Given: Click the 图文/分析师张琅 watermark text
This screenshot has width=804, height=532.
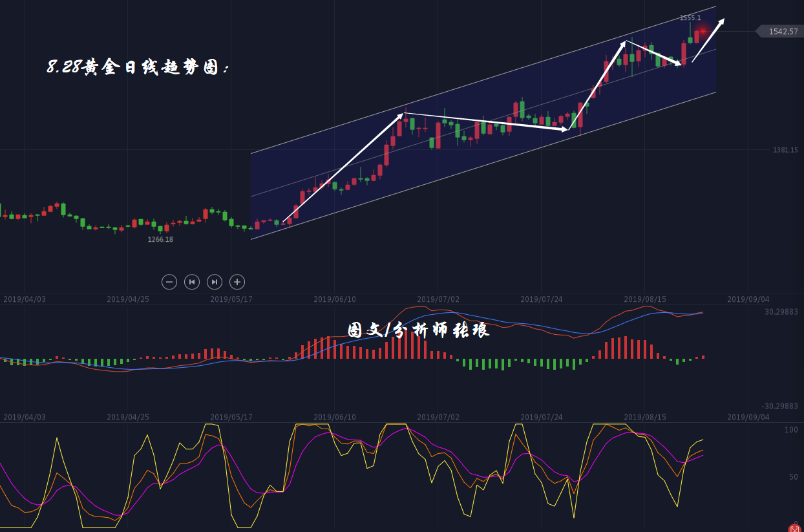Looking at the screenshot, I should click(x=418, y=330).
